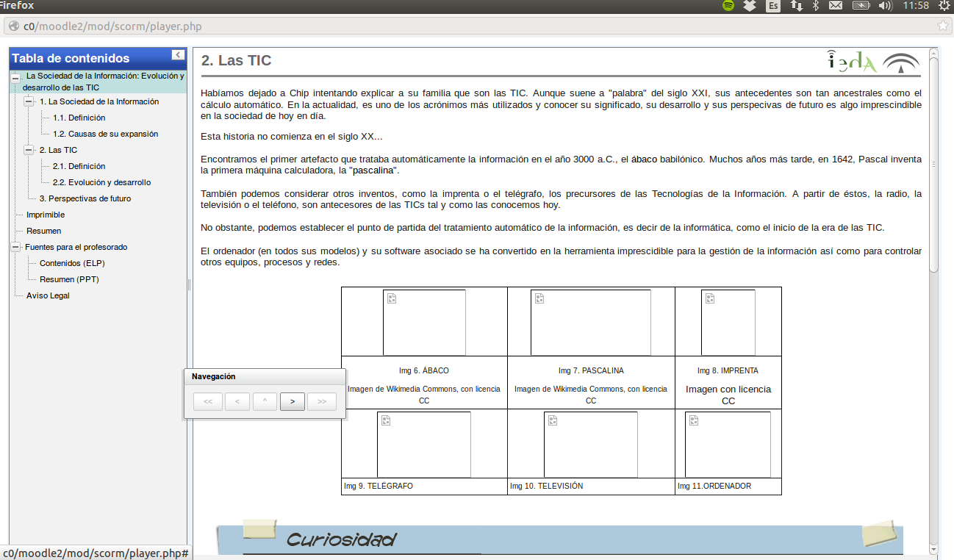Collapse the '2. Las TIC' tree node
Screen dimensions: 954x560
point(29,150)
